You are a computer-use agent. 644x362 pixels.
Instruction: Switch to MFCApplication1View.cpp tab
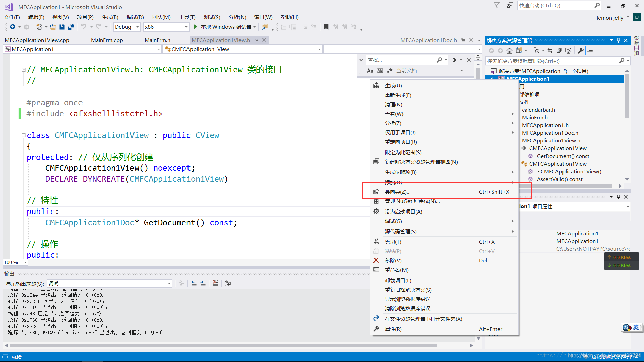click(x=37, y=40)
